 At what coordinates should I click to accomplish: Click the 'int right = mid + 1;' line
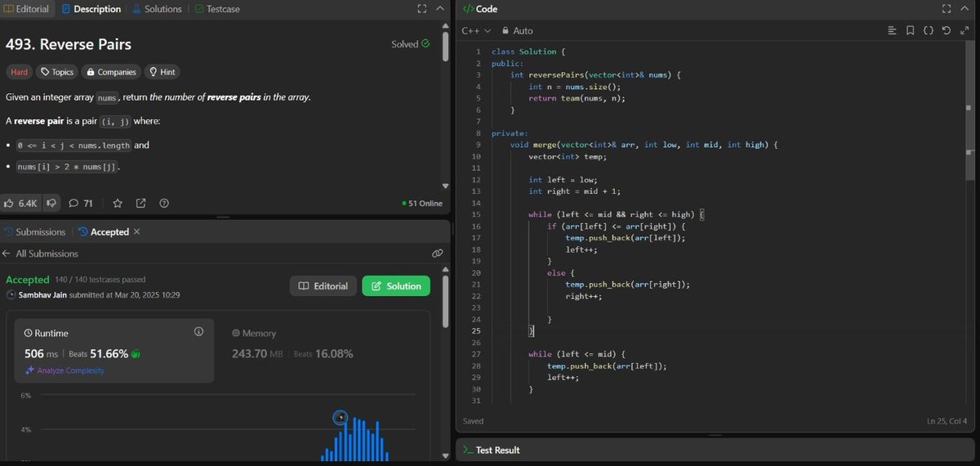[575, 191]
